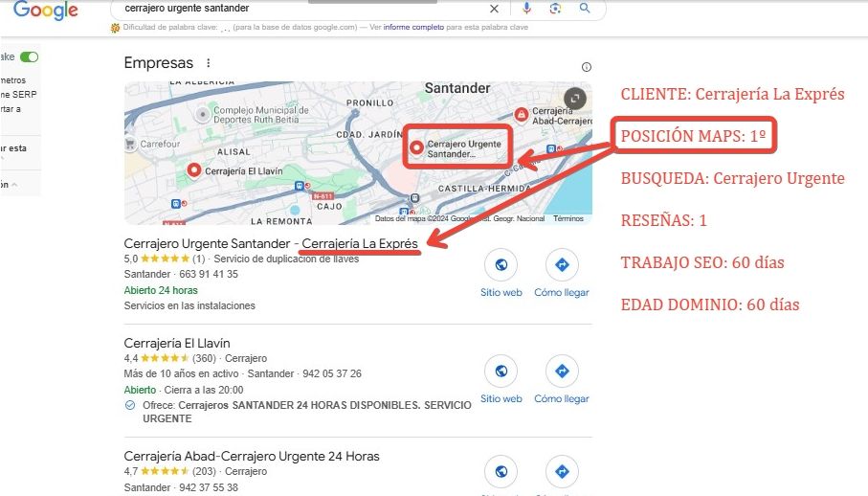Open Empresas three-dot options menu

point(208,62)
